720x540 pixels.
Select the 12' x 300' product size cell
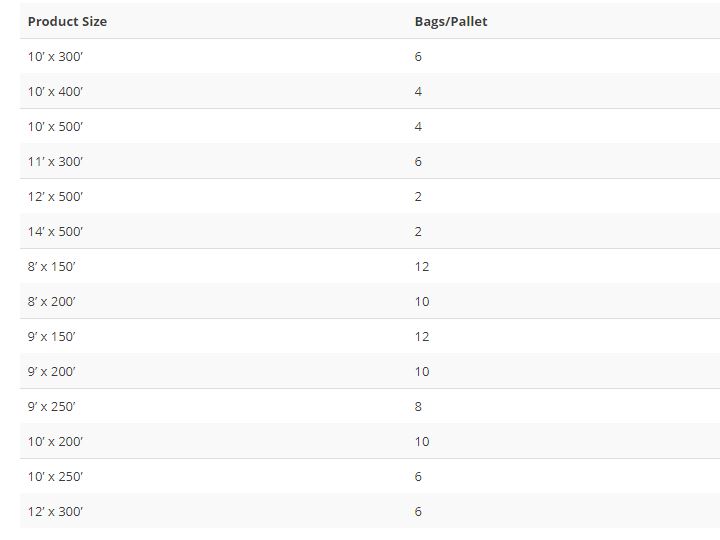tap(55, 511)
